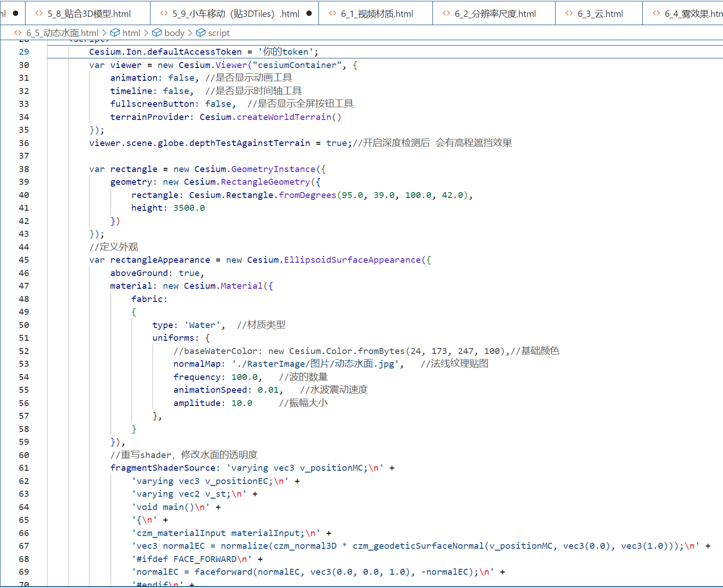Open the 6_2_分辨率尺度.html tab
This screenshot has height=588, width=723.
pos(494,14)
